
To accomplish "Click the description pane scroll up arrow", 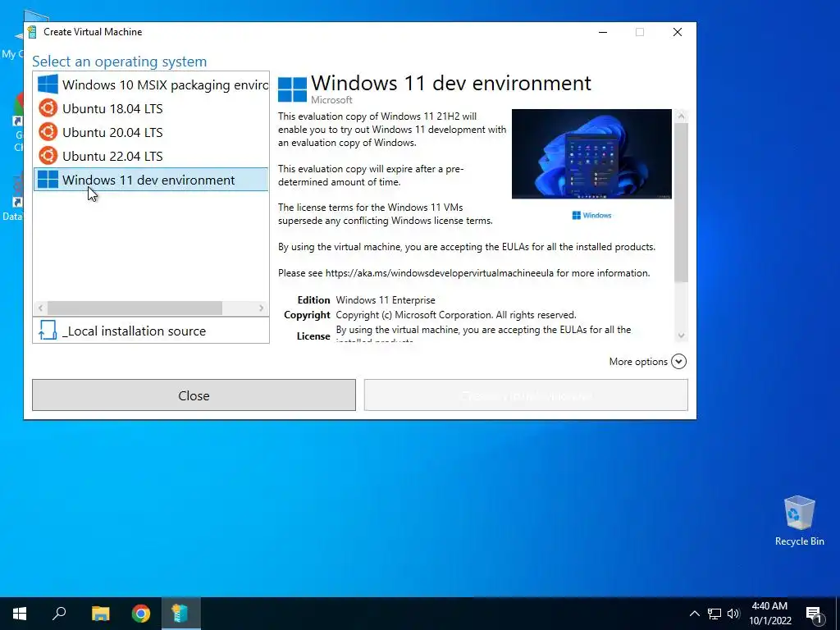I will [681, 116].
